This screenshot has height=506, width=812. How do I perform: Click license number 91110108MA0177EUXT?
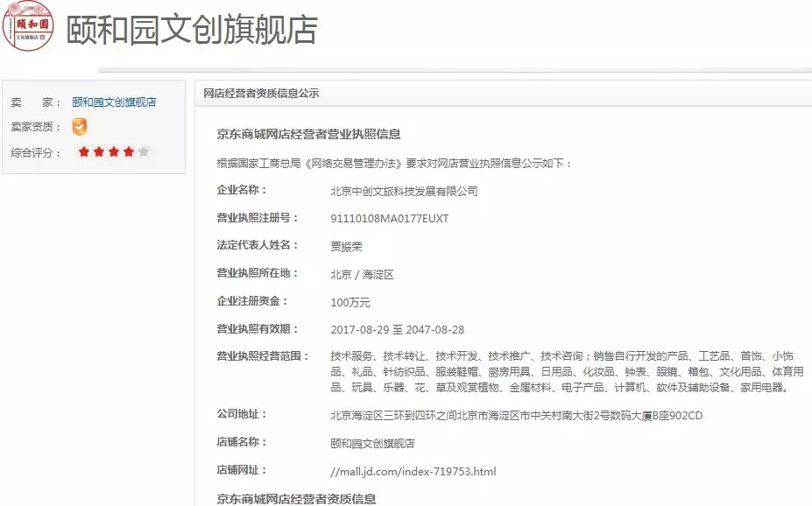click(390, 218)
